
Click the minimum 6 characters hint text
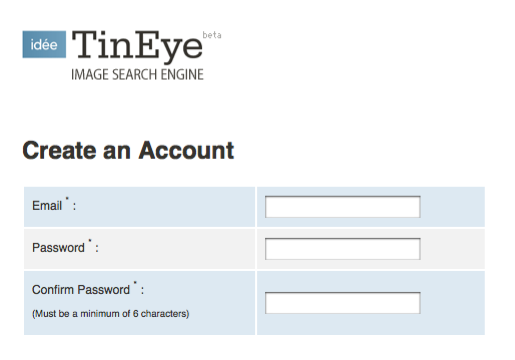pyautogui.click(x=110, y=314)
